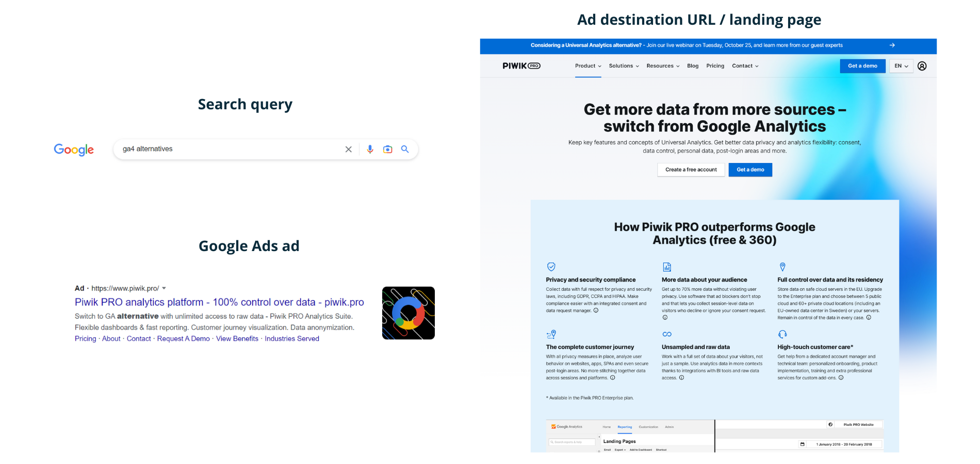Image resolution: width=980 pixels, height=464 pixels.
Task: Click the customer journey route icon
Action: coord(551,334)
